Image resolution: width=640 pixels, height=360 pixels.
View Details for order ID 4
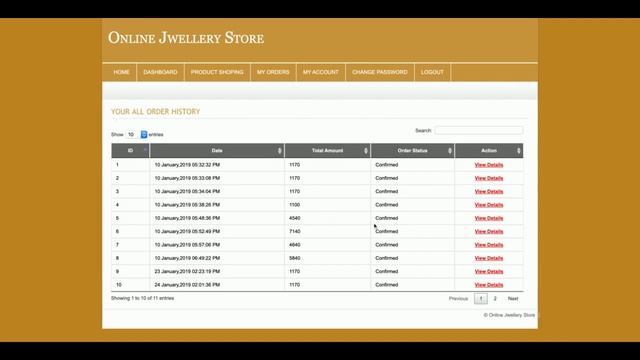tap(489, 205)
